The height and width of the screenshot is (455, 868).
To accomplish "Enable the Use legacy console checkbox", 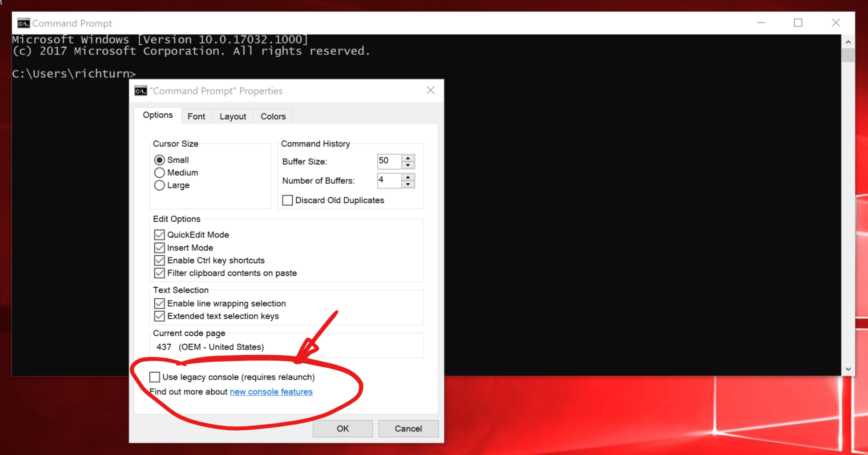I will pos(155,377).
